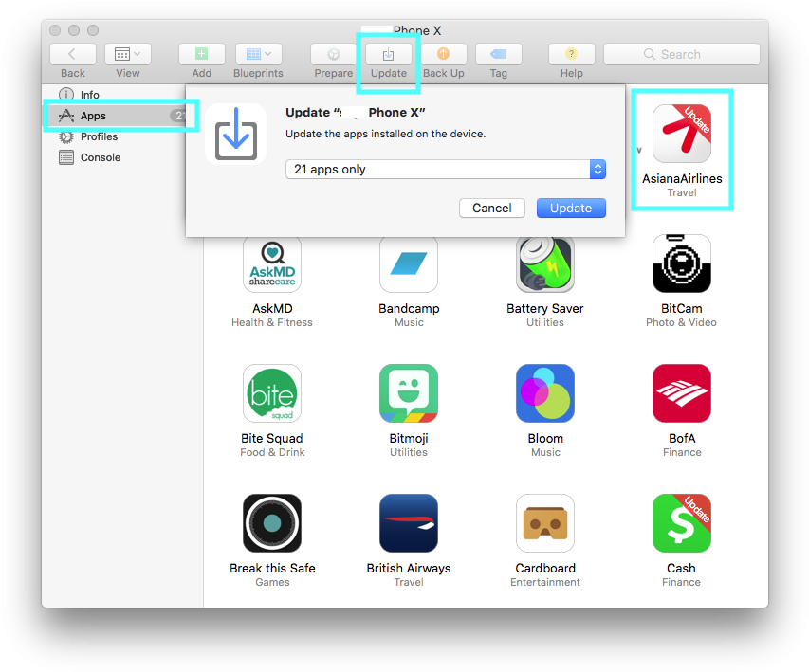Click the 'Bloom' app name label
Screen dimensions: 809x672
(545, 439)
